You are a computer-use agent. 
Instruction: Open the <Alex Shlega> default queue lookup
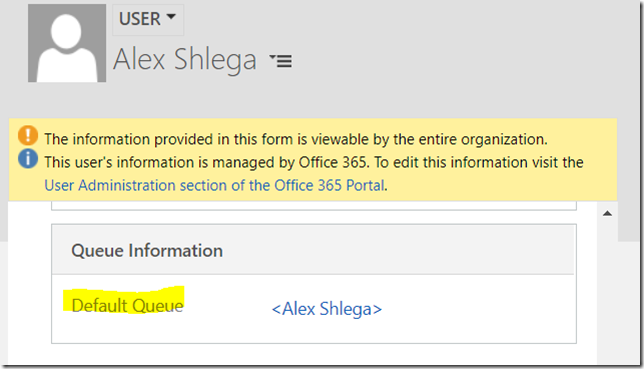[327, 309]
